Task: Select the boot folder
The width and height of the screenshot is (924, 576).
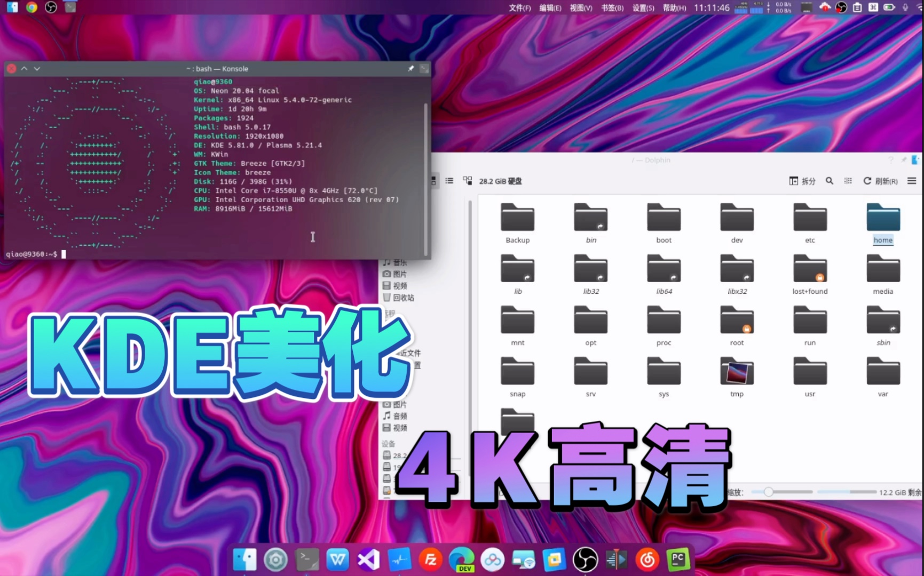Action: coord(664,224)
